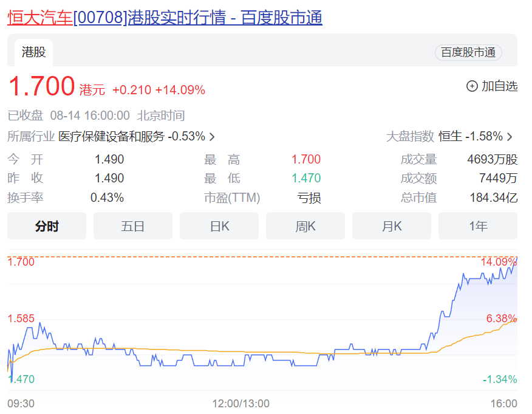
Task: Click the 12:00/13:00 time axis label
Action: [x=240, y=404]
